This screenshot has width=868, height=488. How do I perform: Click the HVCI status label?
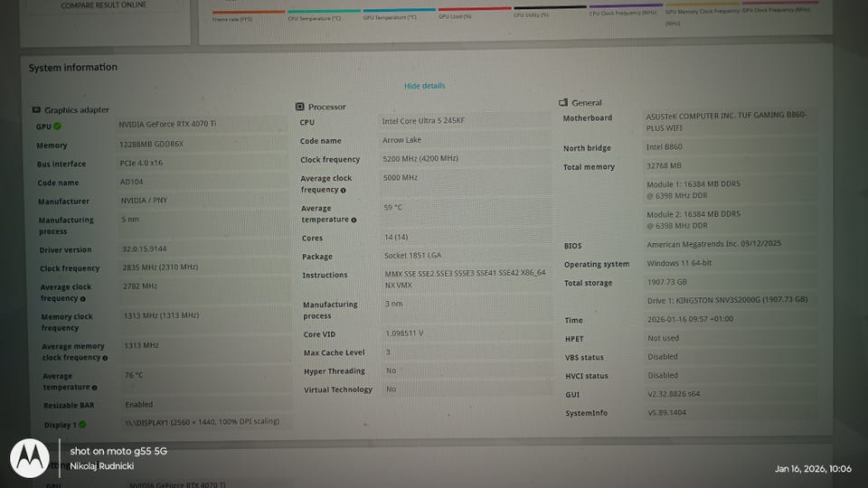point(586,376)
